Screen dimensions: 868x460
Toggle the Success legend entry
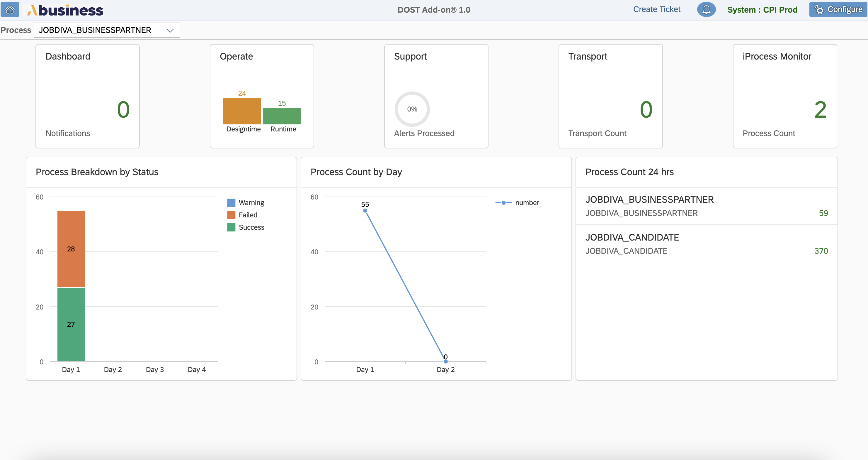point(246,227)
